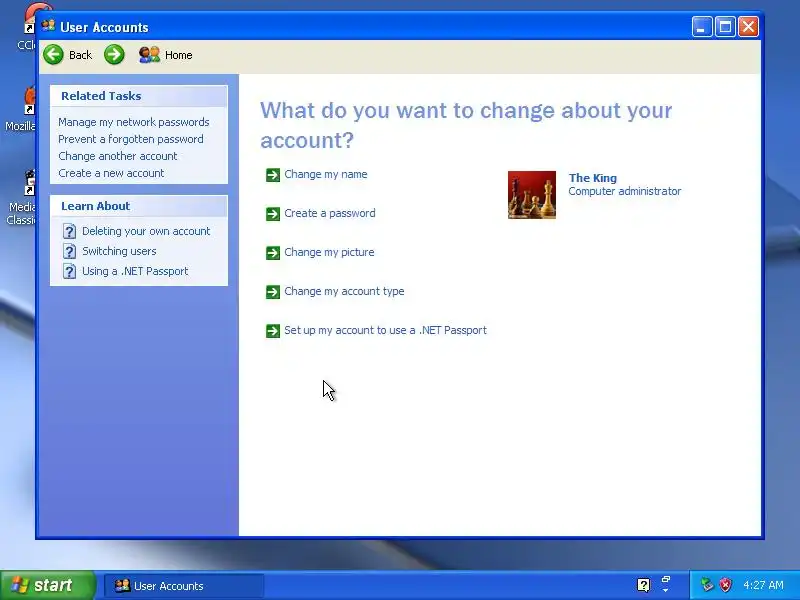Image resolution: width=800 pixels, height=600 pixels.
Task: Click the green Forward arrow icon
Action: [x=114, y=55]
